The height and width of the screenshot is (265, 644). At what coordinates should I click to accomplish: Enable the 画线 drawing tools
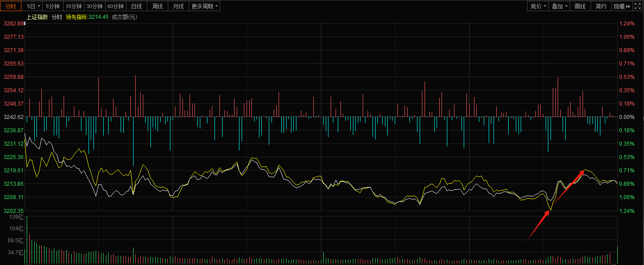[x=580, y=6]
